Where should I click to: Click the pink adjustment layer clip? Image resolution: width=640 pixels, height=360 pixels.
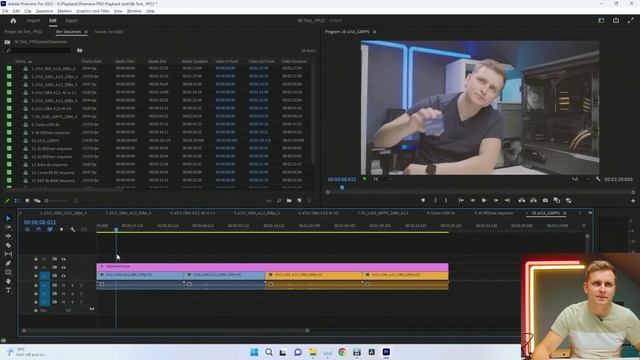pos(272,267)
